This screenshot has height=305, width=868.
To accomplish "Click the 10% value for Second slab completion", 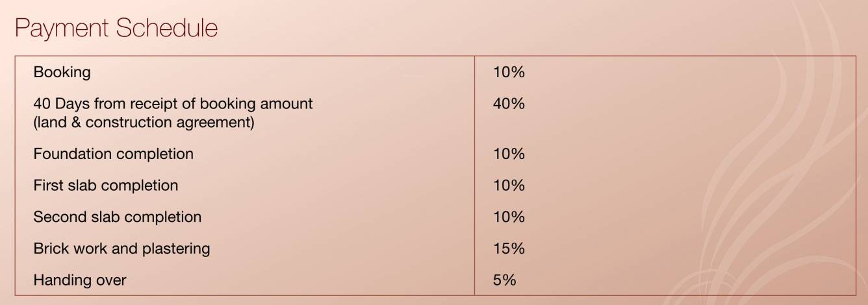I will [509, 217].
